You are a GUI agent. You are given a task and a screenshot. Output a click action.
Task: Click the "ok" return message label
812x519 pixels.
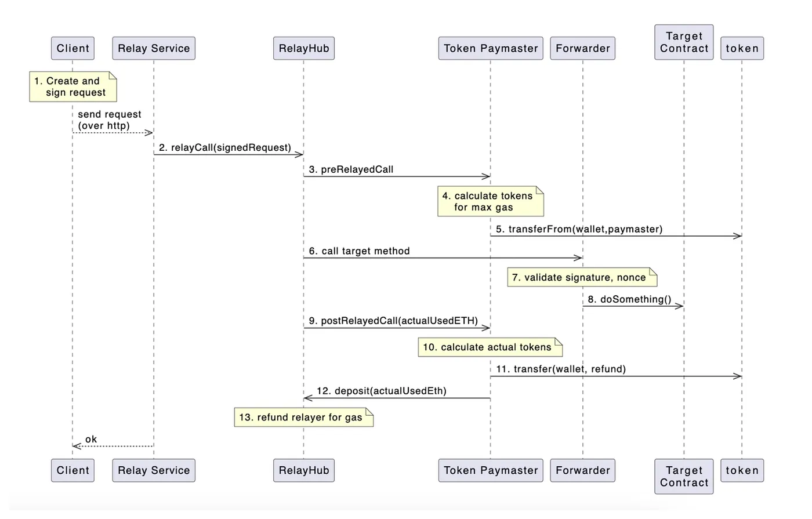[91, 440]
